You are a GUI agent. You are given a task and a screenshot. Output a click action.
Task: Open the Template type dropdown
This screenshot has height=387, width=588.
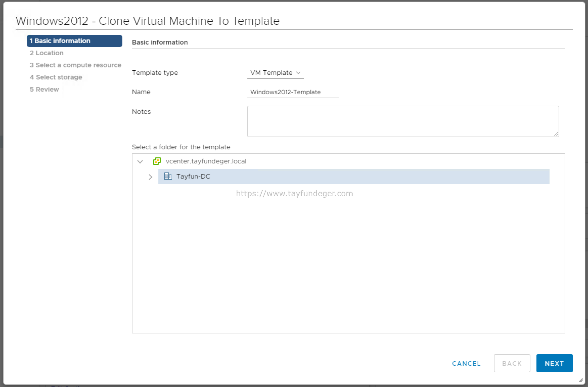click(275, 73)
